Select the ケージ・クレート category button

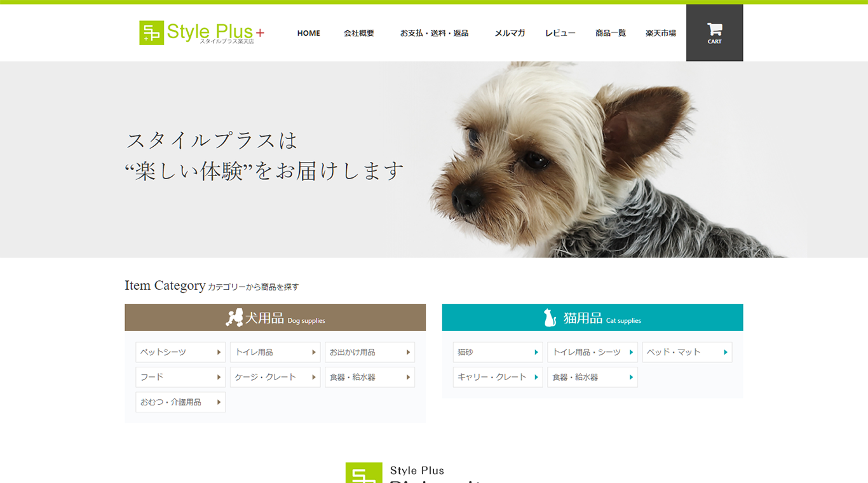275,377
